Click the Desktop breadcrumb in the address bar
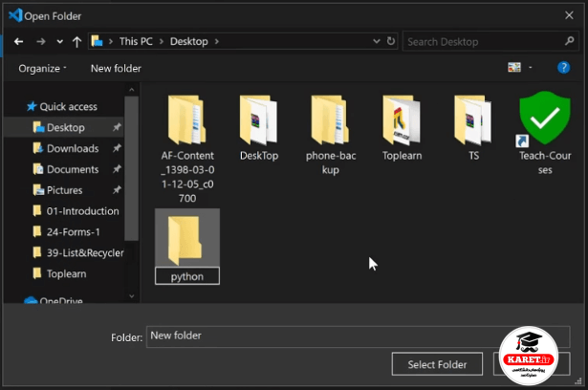Screen dimensions: 588x390 (188, 41)
